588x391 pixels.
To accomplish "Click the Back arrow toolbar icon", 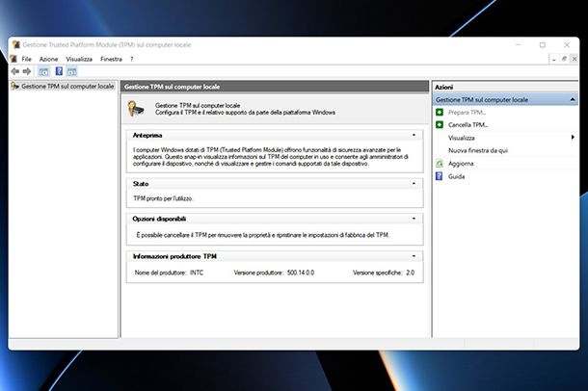I will point(15,71).
